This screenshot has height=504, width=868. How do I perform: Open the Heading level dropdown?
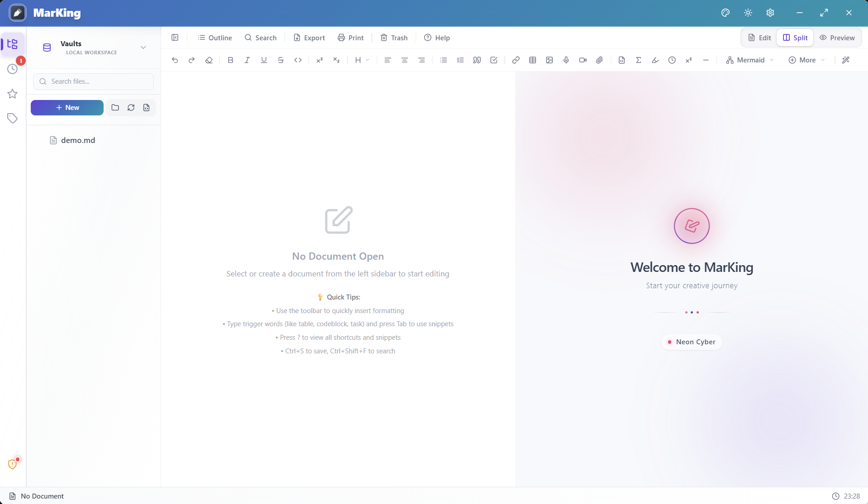pos(361,60)
